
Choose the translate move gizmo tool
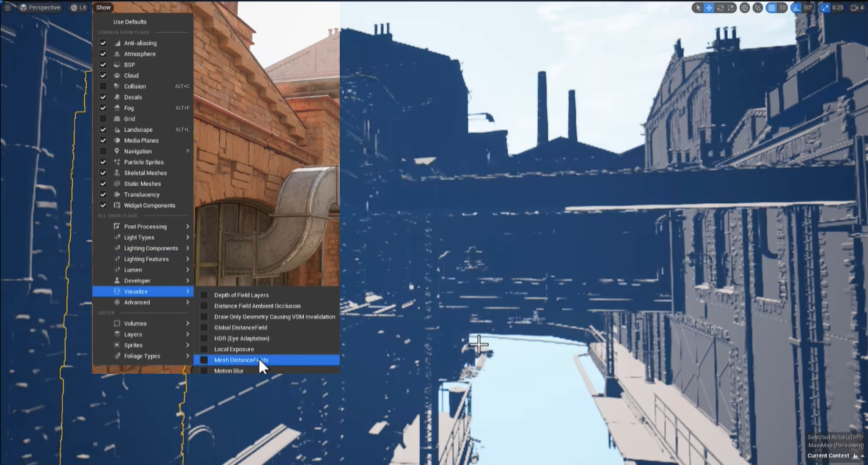pos(709,8)
